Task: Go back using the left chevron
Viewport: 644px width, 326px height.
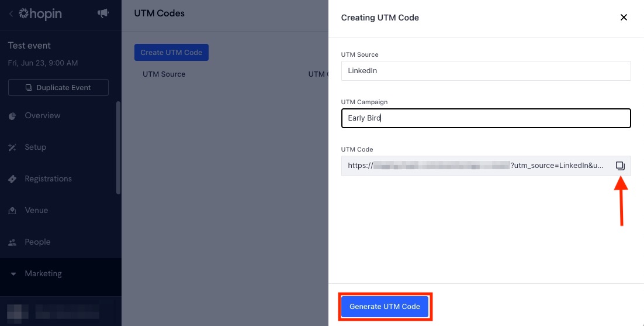Action: pos(11,14)
